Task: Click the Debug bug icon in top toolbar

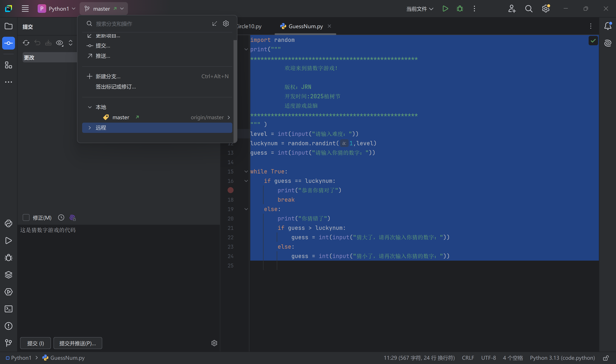Action: coord(460,9)
